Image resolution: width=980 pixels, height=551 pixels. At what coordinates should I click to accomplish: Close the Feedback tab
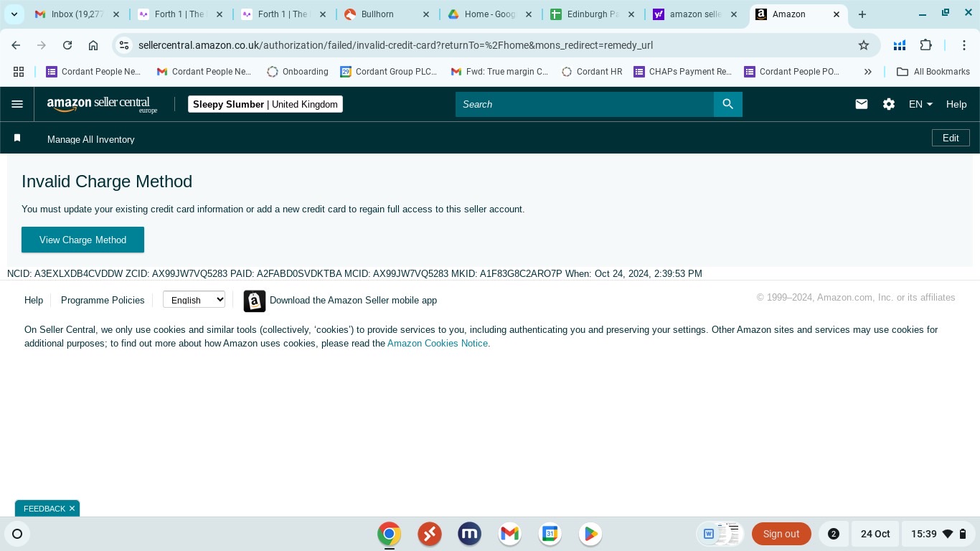(72, 509)
